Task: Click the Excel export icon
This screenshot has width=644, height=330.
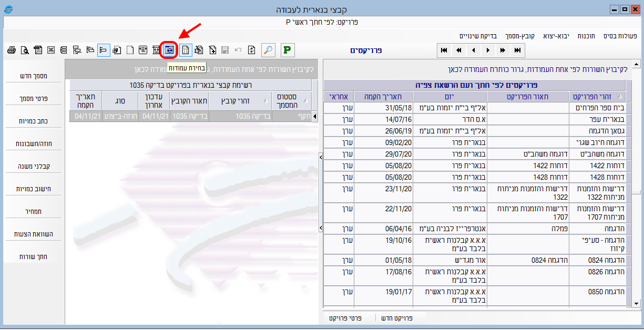Action: tap(51, 50)
